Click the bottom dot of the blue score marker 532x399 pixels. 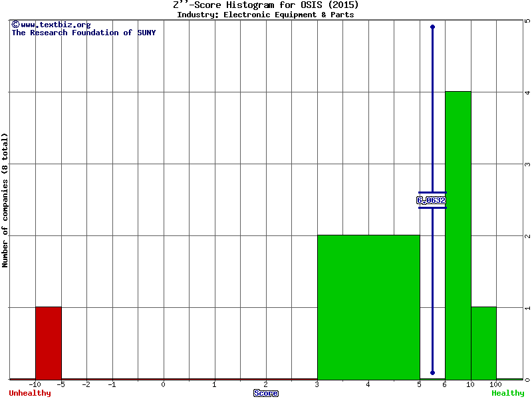[433, 373]
